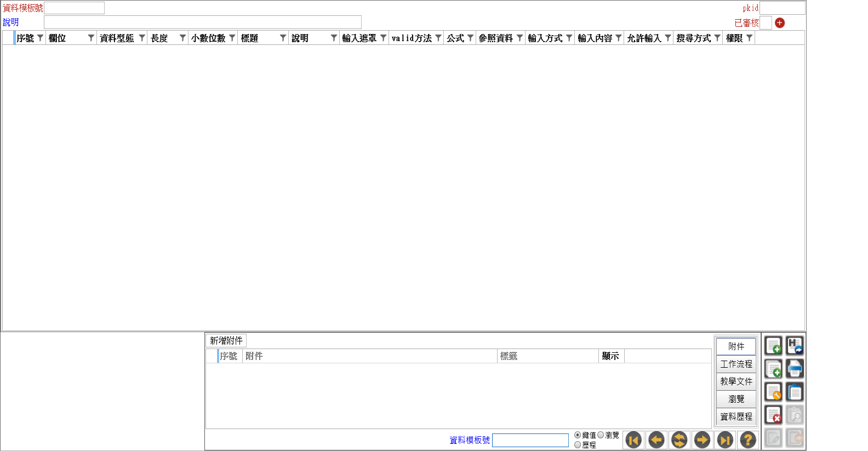Open filter dropdown for 說明 column
This screenshot has width=868, height=451.
point(334,38)
